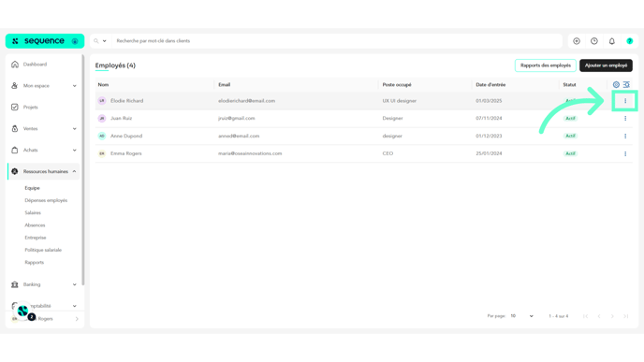Click the notifications bell icon
This screenshot has height=362, width=644.
611,41
